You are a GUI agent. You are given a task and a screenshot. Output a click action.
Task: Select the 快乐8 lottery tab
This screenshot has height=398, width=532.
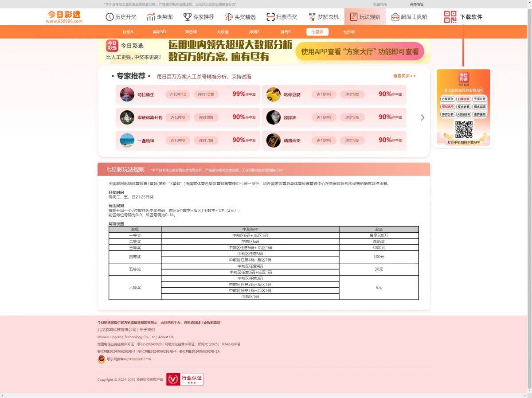[x=128, y=32]
